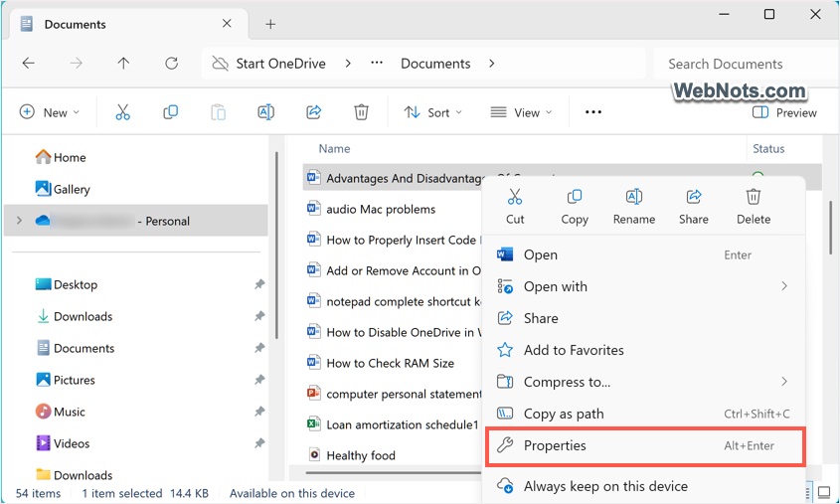Click the greyed Paste icon in the toolbar
Viewport: 840px width, 504px height.
(x=218, y=112)
